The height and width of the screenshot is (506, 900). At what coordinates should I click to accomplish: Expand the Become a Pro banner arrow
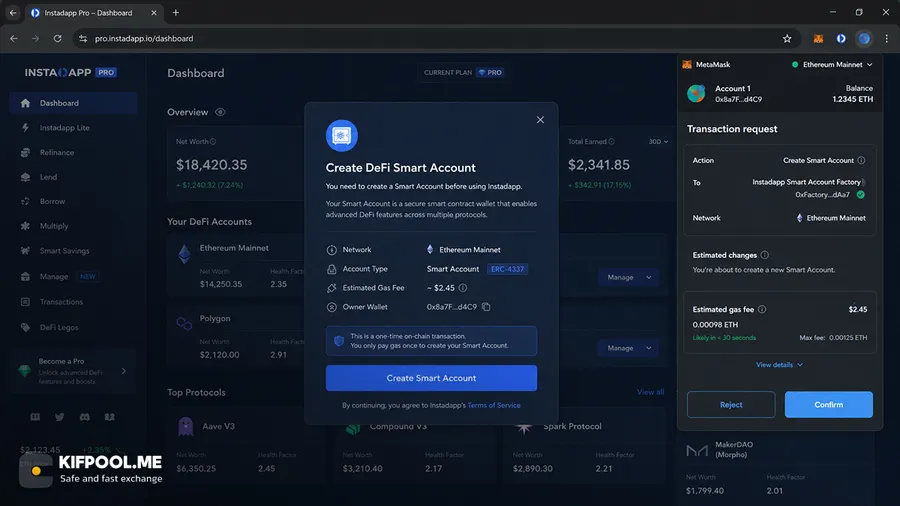(124, 371)
